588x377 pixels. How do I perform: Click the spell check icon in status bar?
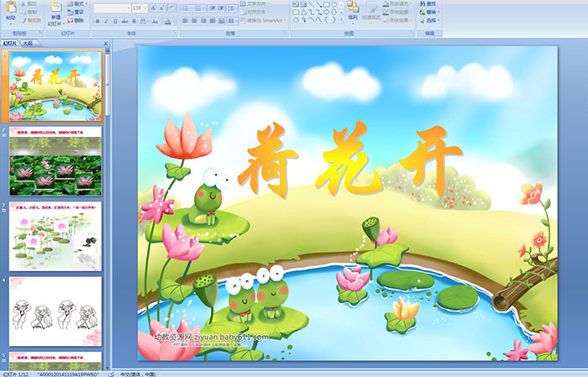[x=112, y=374]
